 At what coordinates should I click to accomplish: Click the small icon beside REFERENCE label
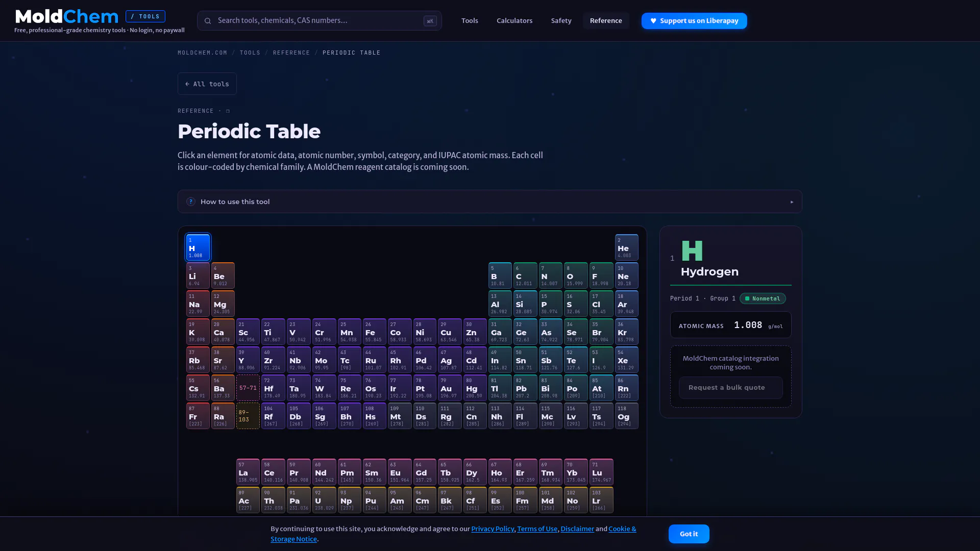pos(228,111)
